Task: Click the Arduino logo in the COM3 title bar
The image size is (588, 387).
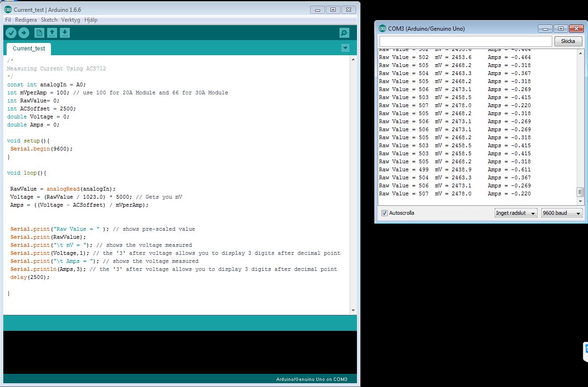Action: coord(382,28)
